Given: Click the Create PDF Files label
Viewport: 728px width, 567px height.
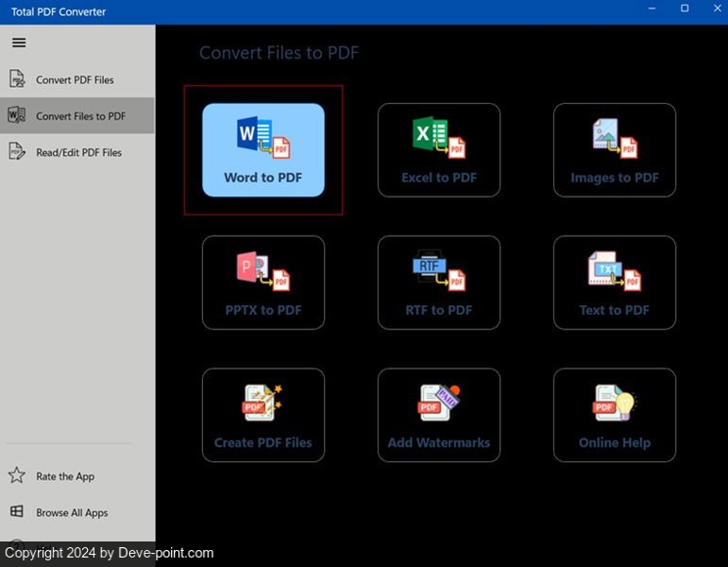Looking at the screenshot, I should point(263,442).
